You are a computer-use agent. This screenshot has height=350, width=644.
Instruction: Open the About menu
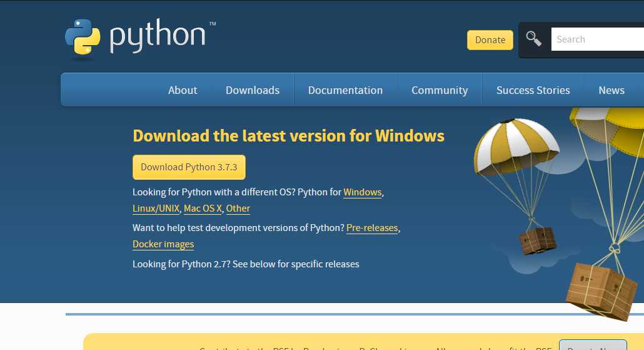(183, 90)
